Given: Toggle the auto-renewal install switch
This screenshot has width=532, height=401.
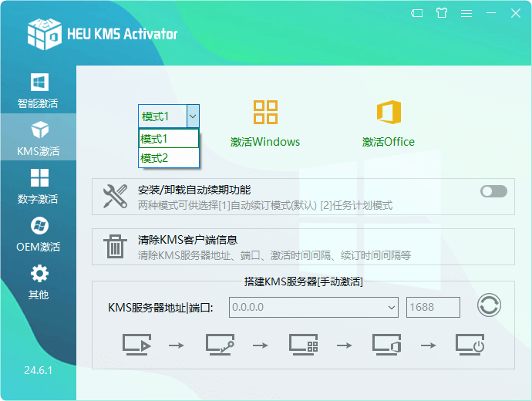Looking at the screenshot, I should (x=493, y=191).
